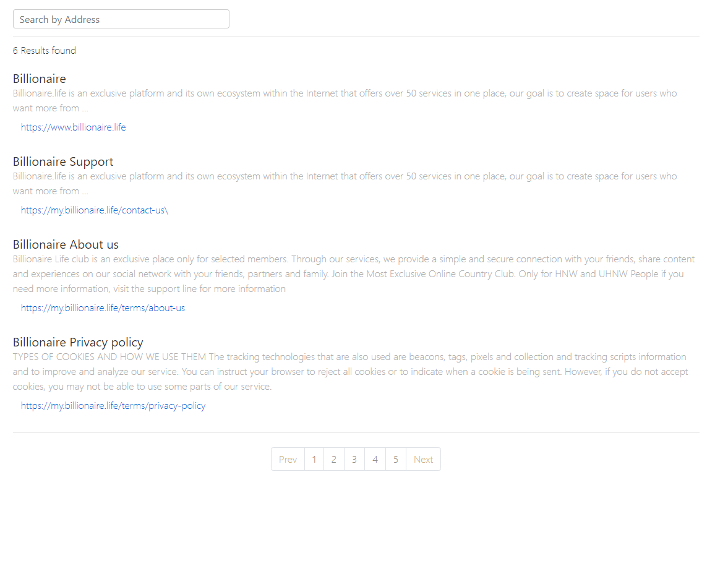Click the Billionaire Support result title
The width and height of the screenshot is (728, 571).
coord(63,161)
